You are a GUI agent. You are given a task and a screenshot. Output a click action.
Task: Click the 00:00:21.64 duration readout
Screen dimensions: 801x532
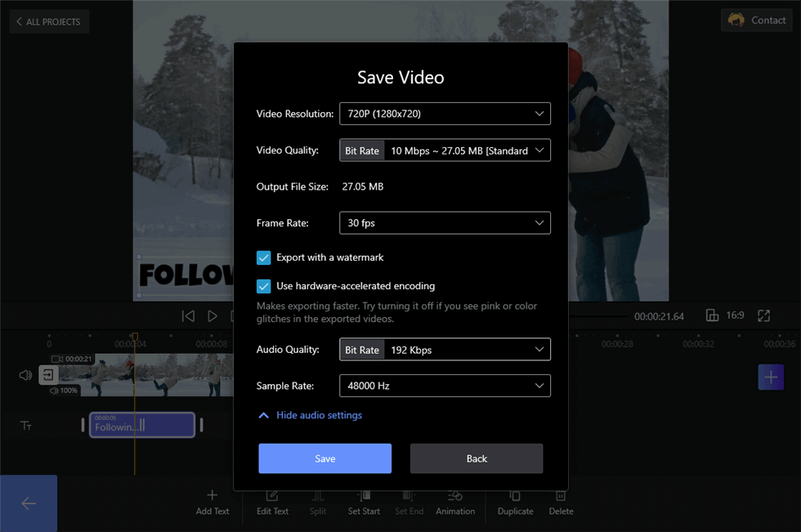pyautogui.click(x=659, y=316)
